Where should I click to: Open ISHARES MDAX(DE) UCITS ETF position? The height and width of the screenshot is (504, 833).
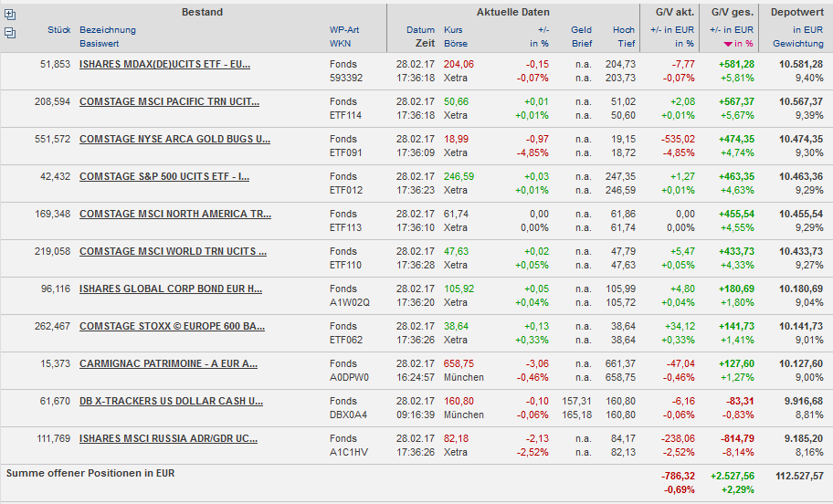(x=164, y=64)
